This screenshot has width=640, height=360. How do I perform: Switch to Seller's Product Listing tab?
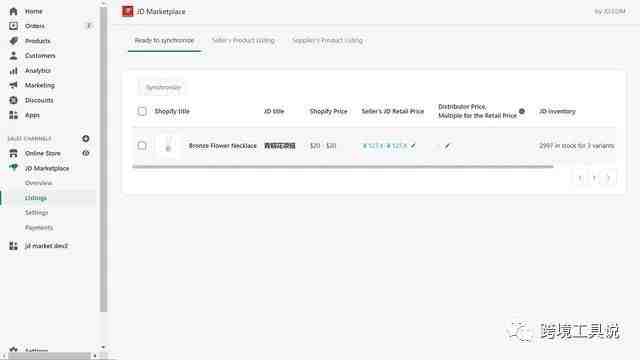pyautogui.click(x=243, y=40)
